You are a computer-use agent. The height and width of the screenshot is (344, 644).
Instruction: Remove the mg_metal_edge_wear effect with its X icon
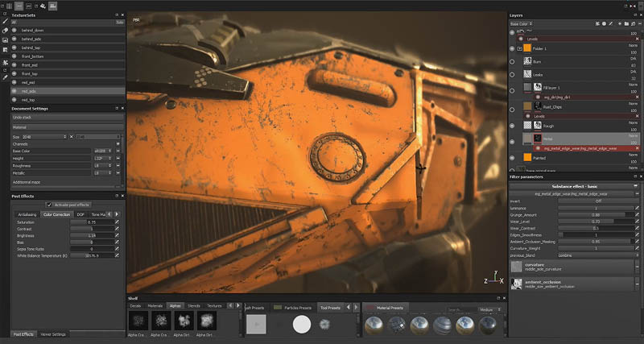tap(637, 148)
